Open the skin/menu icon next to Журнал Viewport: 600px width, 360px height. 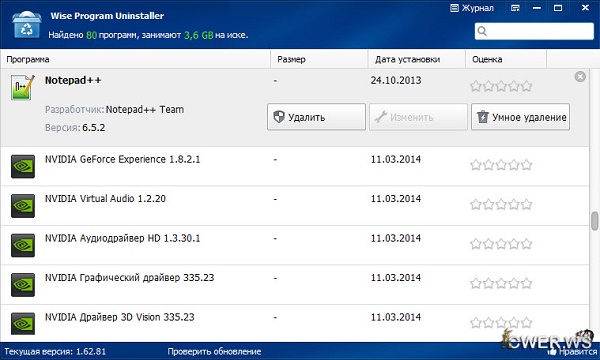click(515, 8)
